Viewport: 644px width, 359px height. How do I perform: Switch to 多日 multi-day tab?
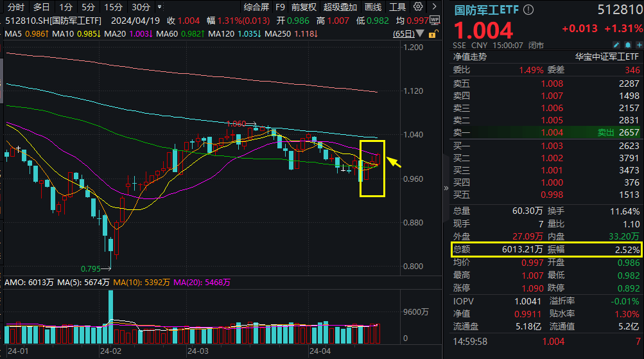click(42, 7)
